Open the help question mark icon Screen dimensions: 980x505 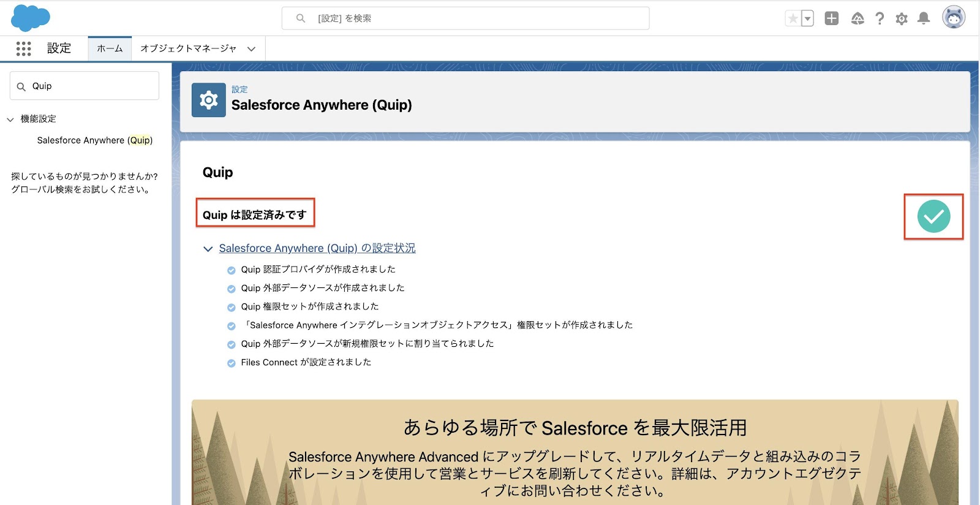pos(880,18)
